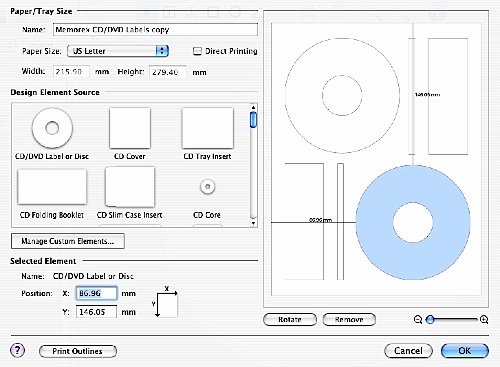Select the CD Folding Booklet element

(x=52, y=187)
